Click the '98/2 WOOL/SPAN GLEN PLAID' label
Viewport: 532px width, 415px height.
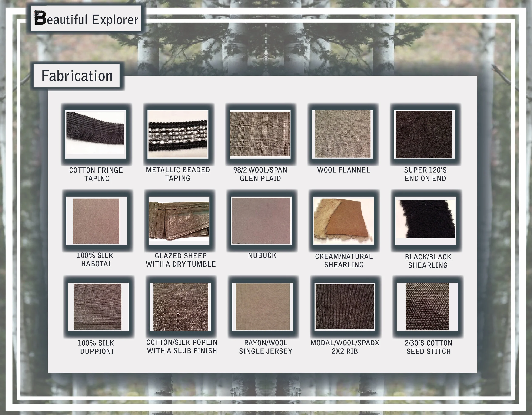(x=260, y=174)
